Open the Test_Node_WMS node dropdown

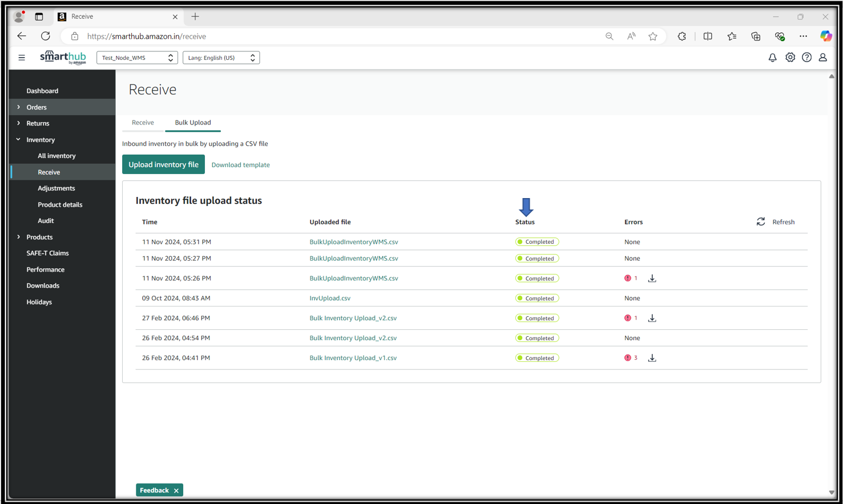point(137,58)
